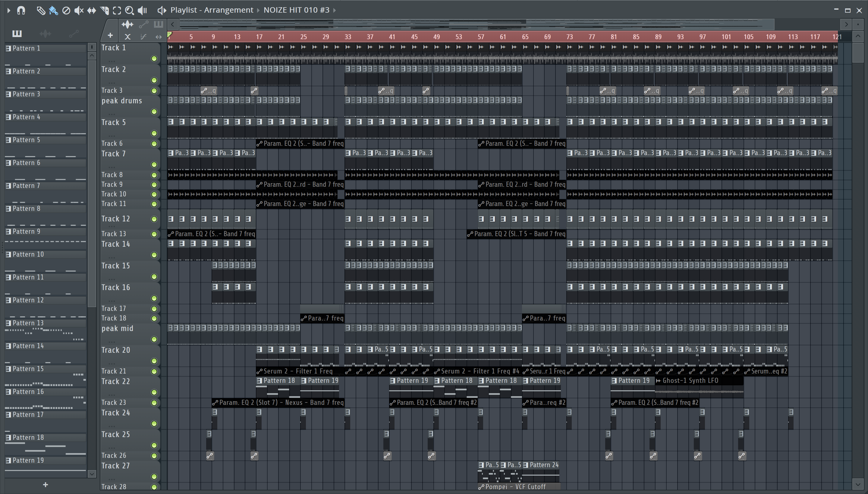Select Serum 2 - Filter 1 Freq #4 clip

pos(478,371)
